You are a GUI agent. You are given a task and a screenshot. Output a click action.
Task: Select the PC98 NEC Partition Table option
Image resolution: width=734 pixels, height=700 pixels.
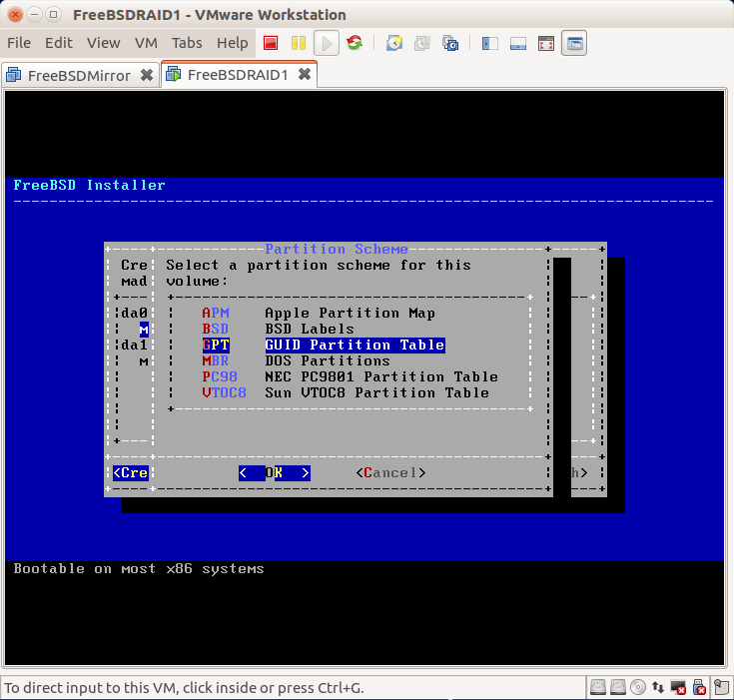(x=350, y=376)
